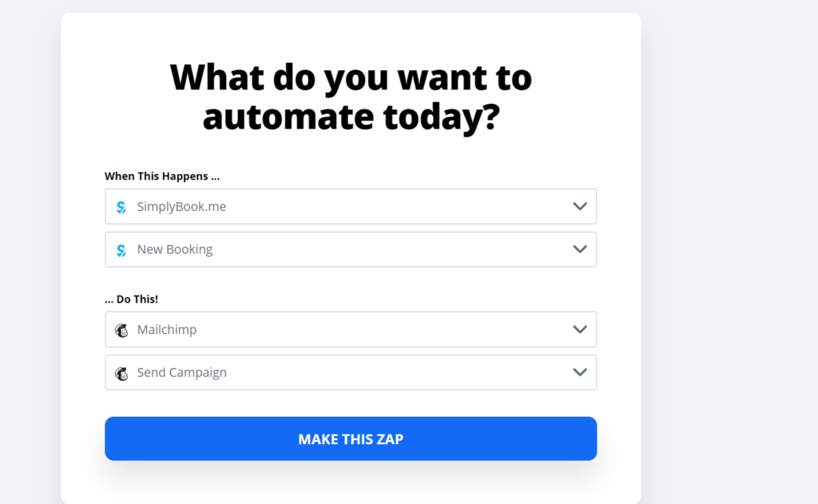Image resolution: width=818 pixels, height=504 pixels.
Task: Open the Mailchimp dropdown chevron
Action: coord(580,329)
